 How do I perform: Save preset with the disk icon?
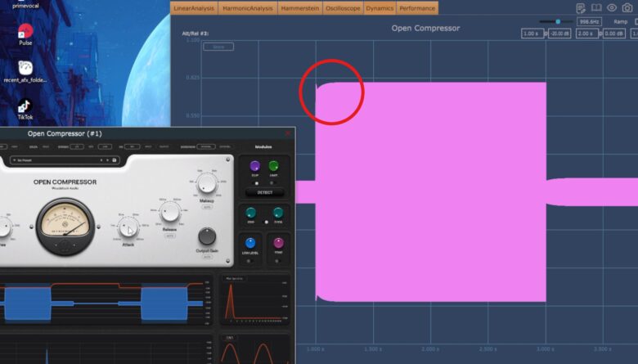pyautogui.click(x=115, y=160)
